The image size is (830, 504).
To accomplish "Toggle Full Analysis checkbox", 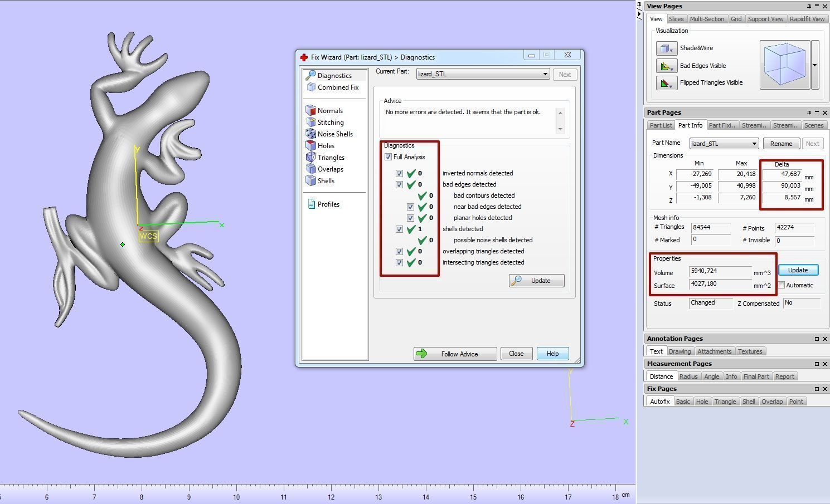I will tap(388, 157).
